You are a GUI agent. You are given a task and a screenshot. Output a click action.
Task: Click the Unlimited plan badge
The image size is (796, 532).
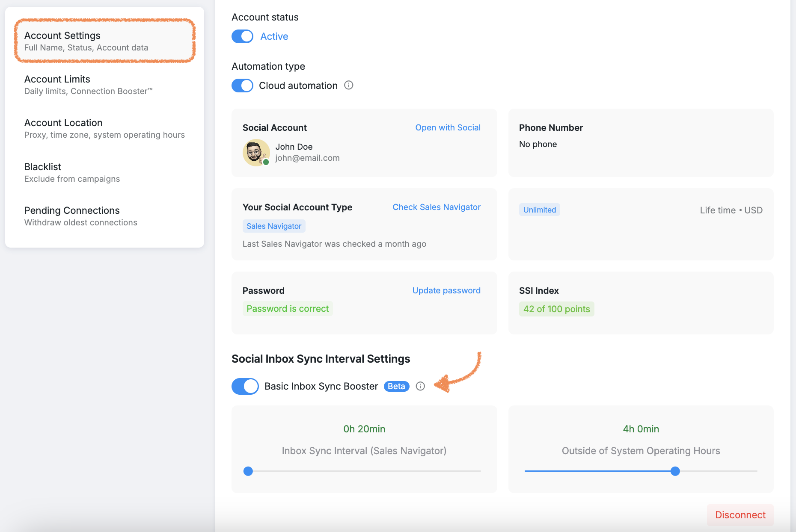click(x=539, y=210)
